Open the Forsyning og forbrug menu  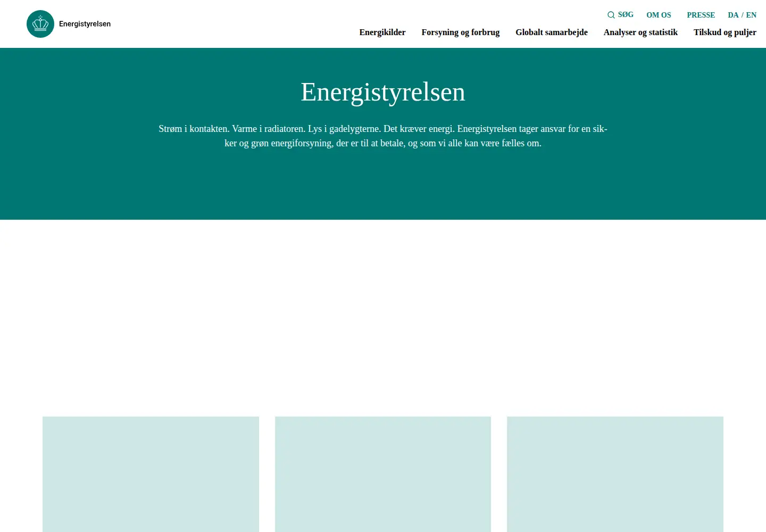coord(461,32)
